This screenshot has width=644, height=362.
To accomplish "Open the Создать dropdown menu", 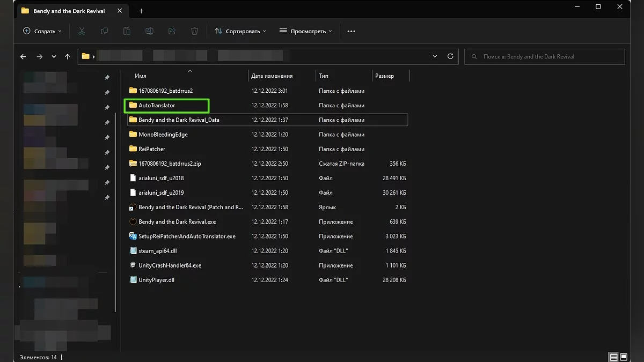I will [x=42, y=31].
